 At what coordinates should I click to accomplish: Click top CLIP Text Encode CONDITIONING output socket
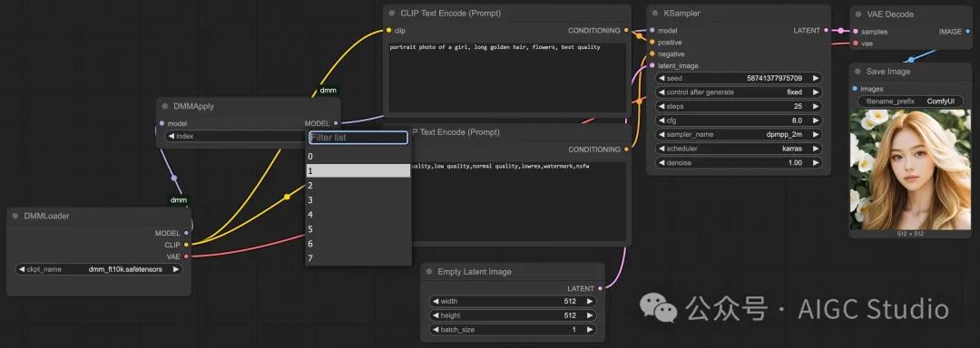[626, 30]
